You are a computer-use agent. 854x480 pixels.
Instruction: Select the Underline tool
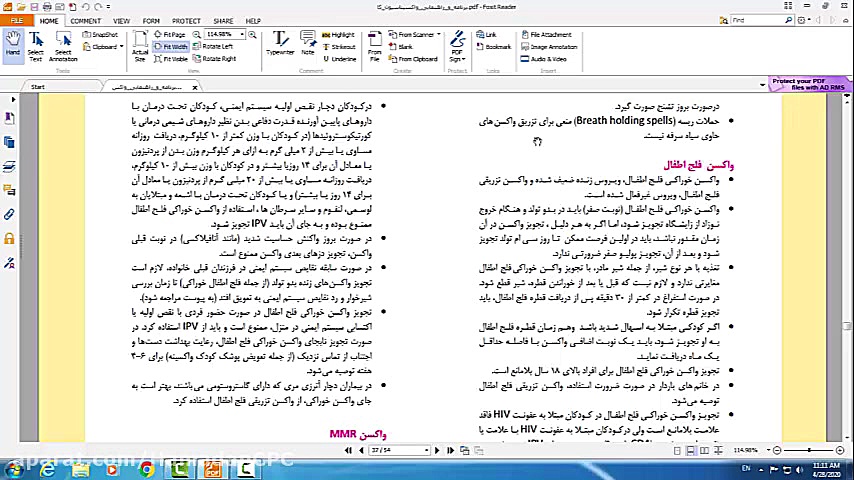tap(339, 59)
